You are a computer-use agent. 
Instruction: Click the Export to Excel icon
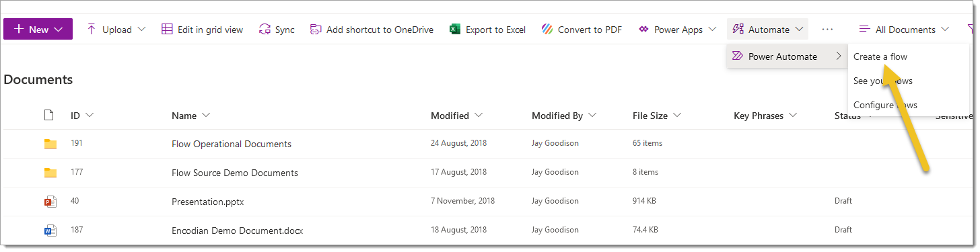[x=455, y=30]
